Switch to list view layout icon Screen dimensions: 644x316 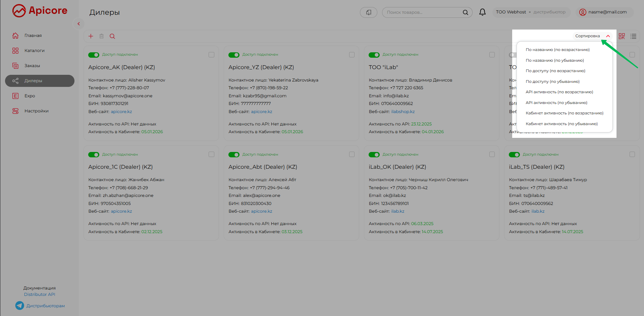[633, 36]
